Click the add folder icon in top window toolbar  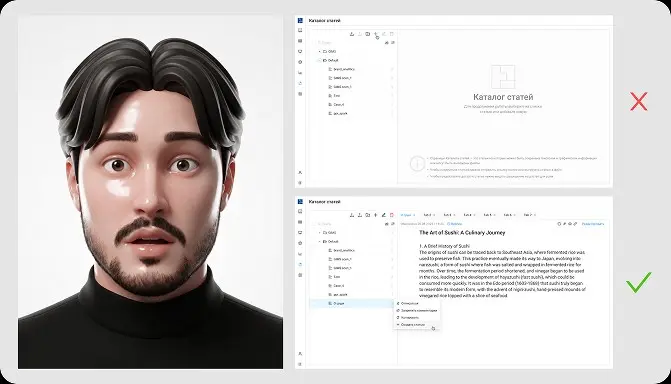368,34
